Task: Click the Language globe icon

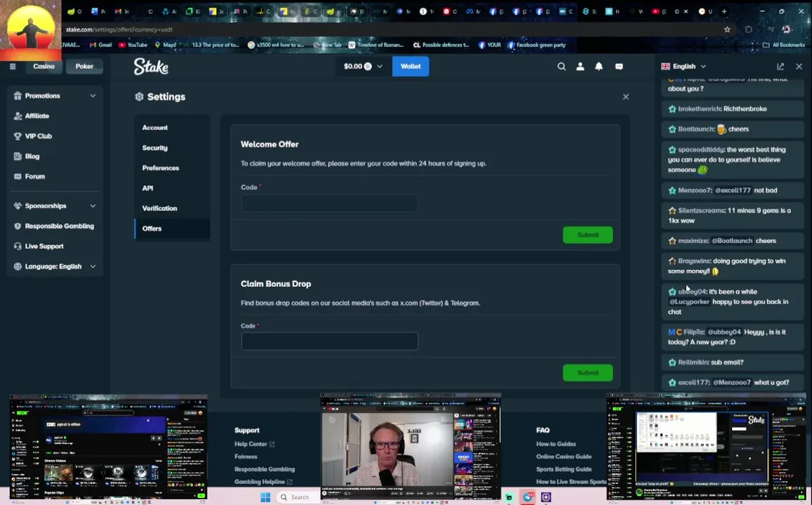Action: point(18,267)
